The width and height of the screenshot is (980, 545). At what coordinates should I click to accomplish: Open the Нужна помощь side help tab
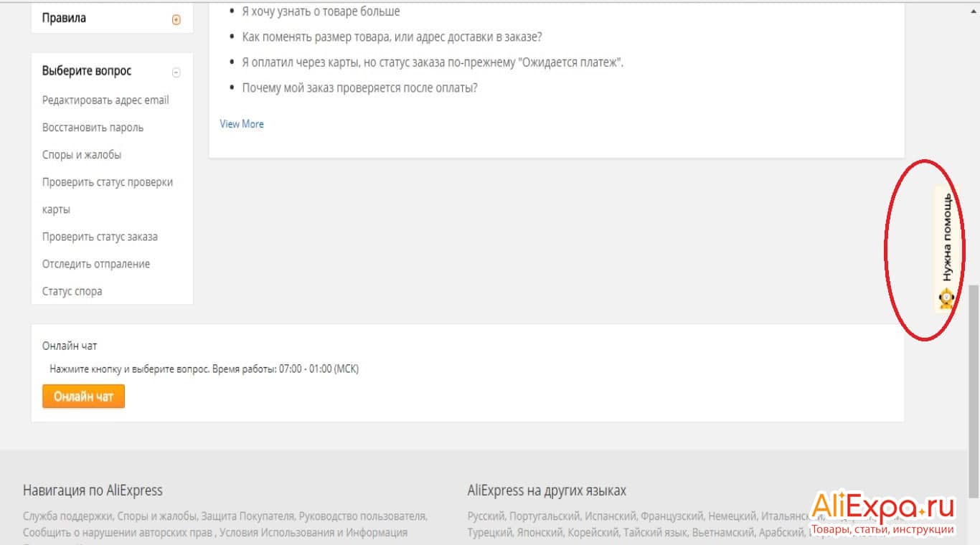coord(946,250)
